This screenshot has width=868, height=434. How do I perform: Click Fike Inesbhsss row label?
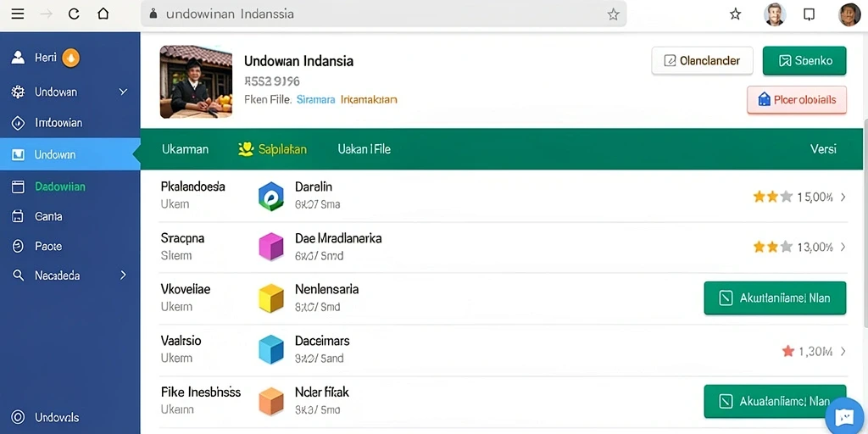201,392
